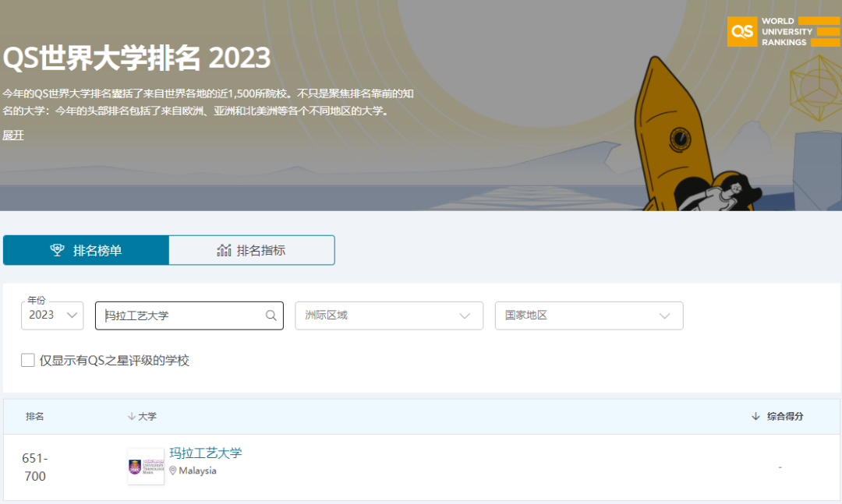Open the 玛拉工艺大学 university link
This screenshot has width=842, height=504.
point(206,453)
